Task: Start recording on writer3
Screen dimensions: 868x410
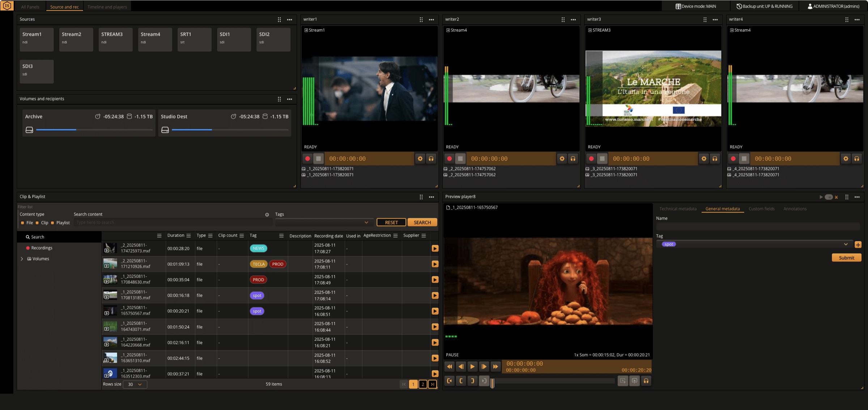Action: click(591, 159)
